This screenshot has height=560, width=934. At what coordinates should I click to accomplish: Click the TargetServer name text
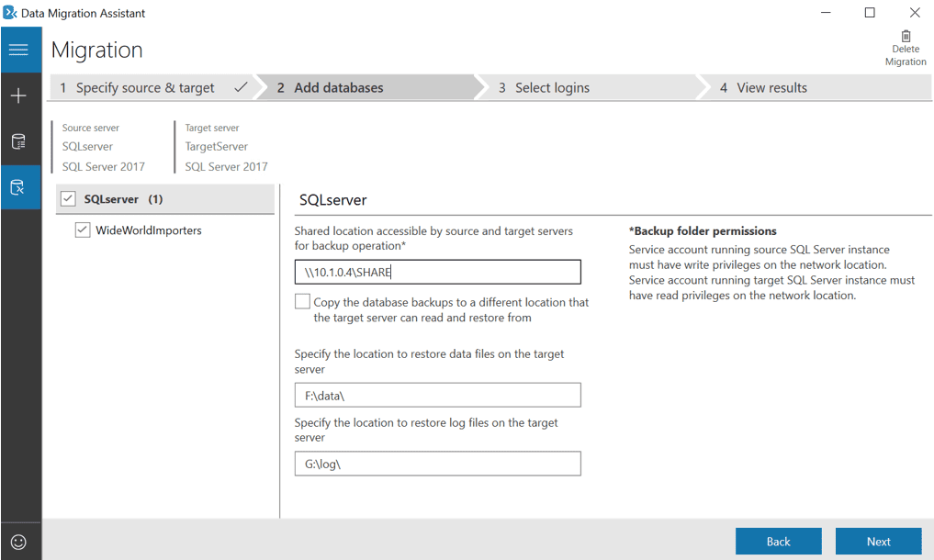tap(216, 147)
